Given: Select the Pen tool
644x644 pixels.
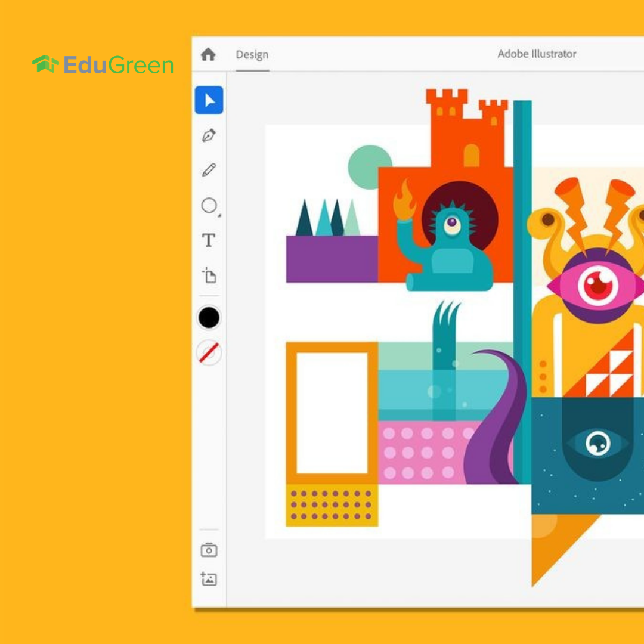Looking at the screenshot, I should [209, 135].
